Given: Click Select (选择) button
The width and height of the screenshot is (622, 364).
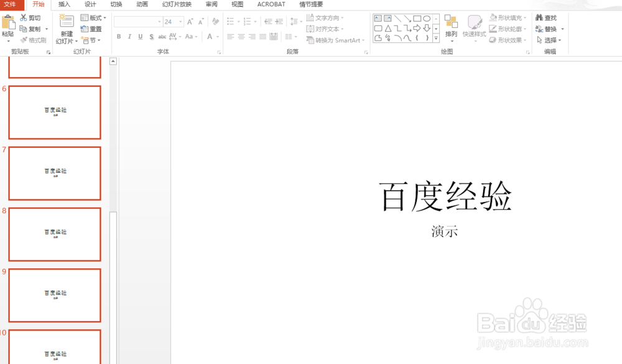Looking at the screenshot, I should pyautogui.click(x=549, y=40).
